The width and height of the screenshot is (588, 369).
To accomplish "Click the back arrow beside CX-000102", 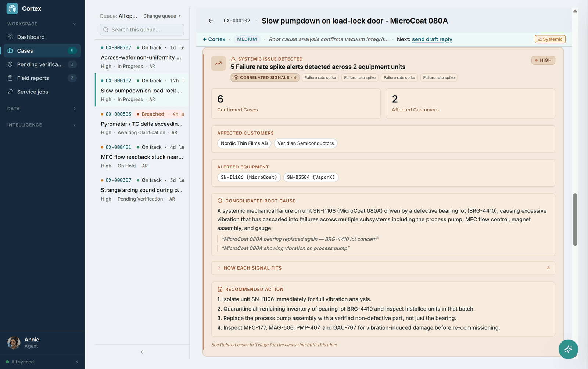I will pos(211,21).
